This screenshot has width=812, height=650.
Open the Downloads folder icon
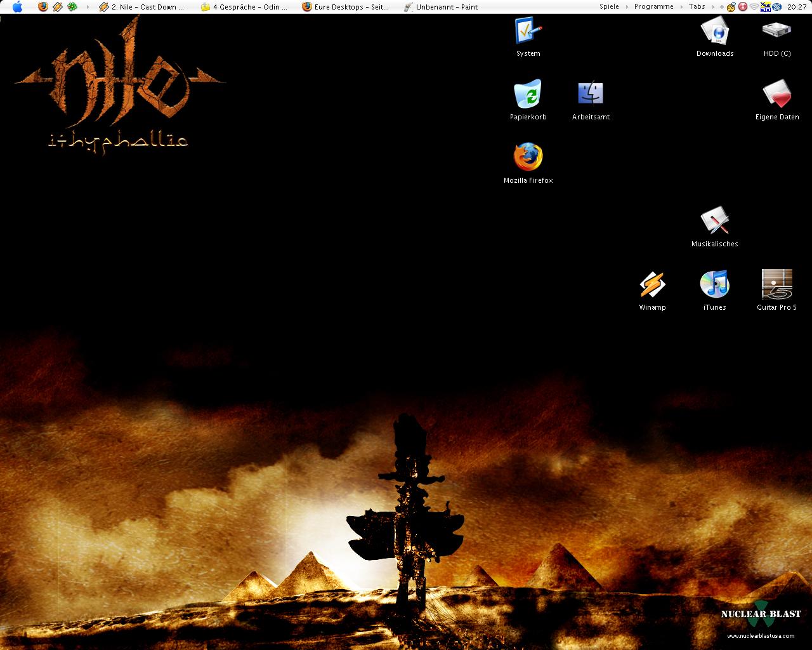(x=715, y=30)
